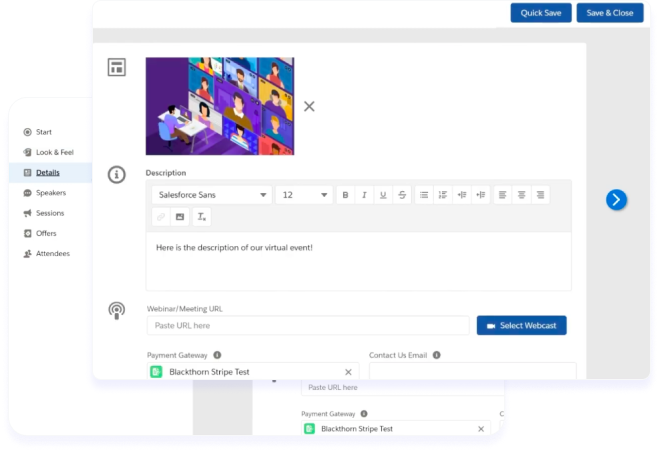Click info icon next to Contact Us Email

[437, 355]
